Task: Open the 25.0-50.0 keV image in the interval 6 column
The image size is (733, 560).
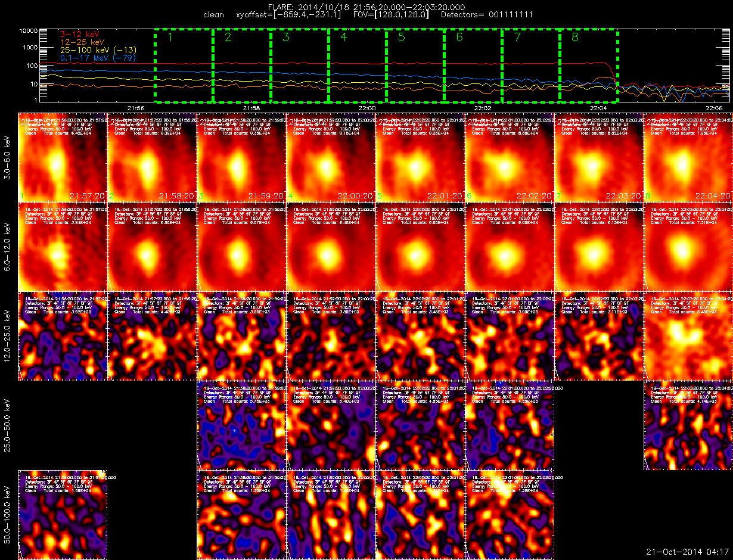Action: tap(510, 425)
